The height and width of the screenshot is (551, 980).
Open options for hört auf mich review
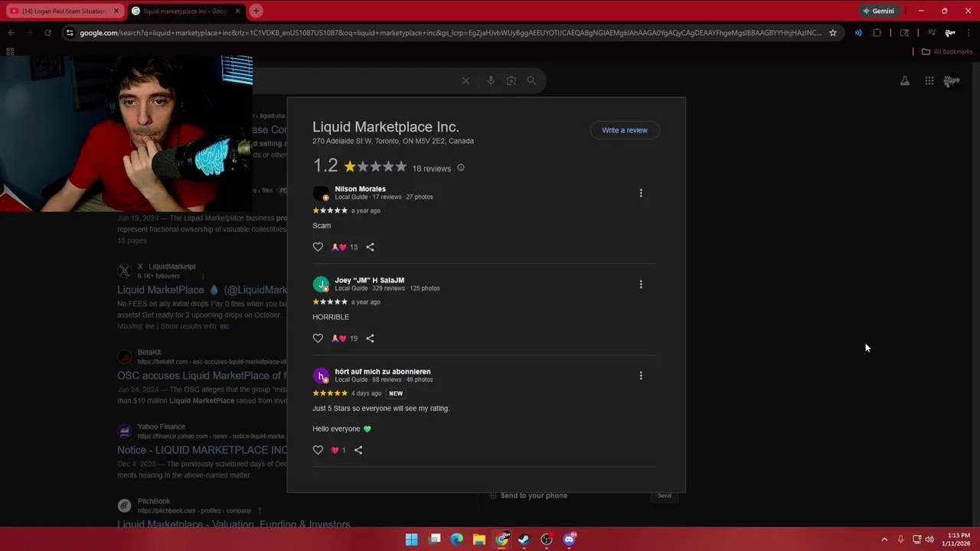point(641,376)
